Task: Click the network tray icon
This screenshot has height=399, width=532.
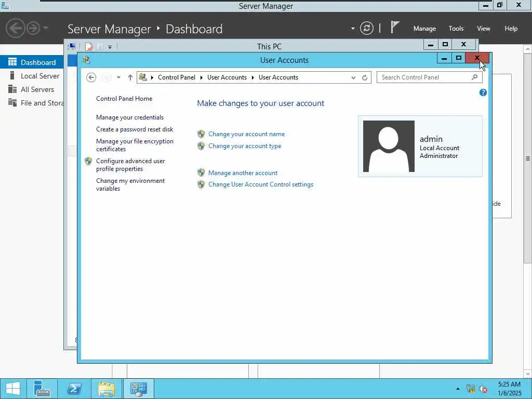Action: point(470,389)
